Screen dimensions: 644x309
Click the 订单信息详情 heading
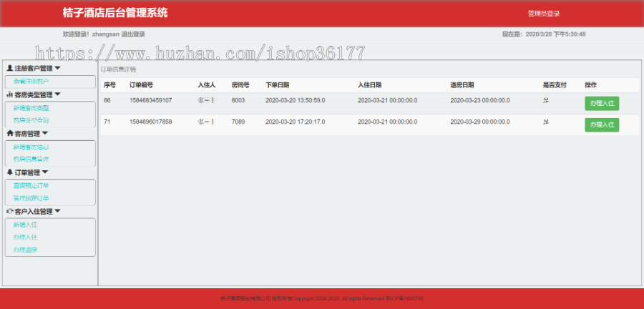[118, 69]
